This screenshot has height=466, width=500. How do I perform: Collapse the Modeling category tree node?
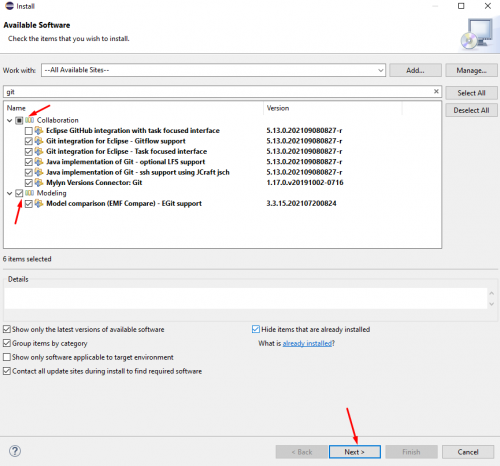pos(10,193)
